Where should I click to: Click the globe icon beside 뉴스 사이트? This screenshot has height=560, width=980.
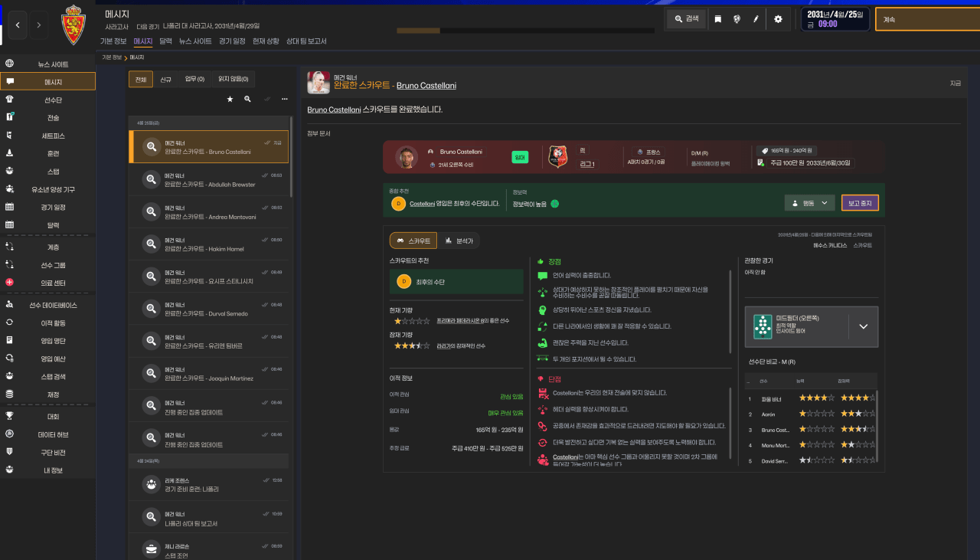point(9,64)
